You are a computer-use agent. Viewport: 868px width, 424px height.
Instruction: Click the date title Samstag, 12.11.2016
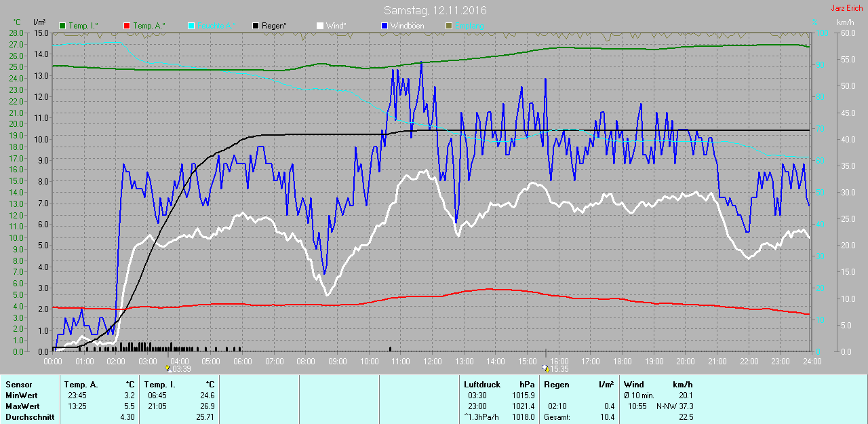click(435, 10)
